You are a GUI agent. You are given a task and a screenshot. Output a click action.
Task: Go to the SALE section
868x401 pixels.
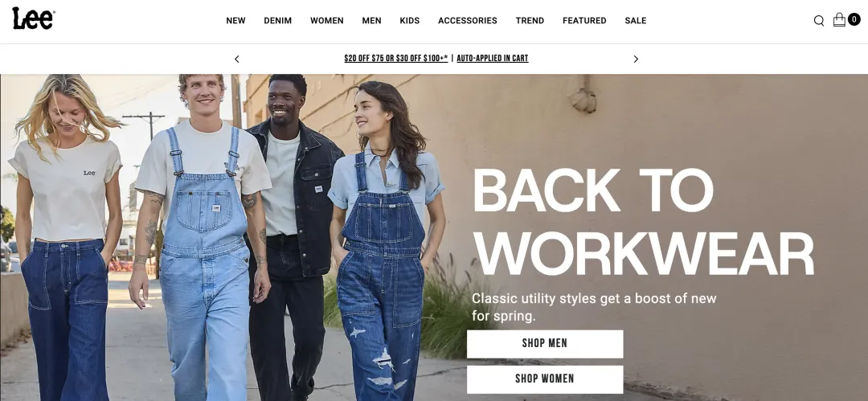point(636,21)
